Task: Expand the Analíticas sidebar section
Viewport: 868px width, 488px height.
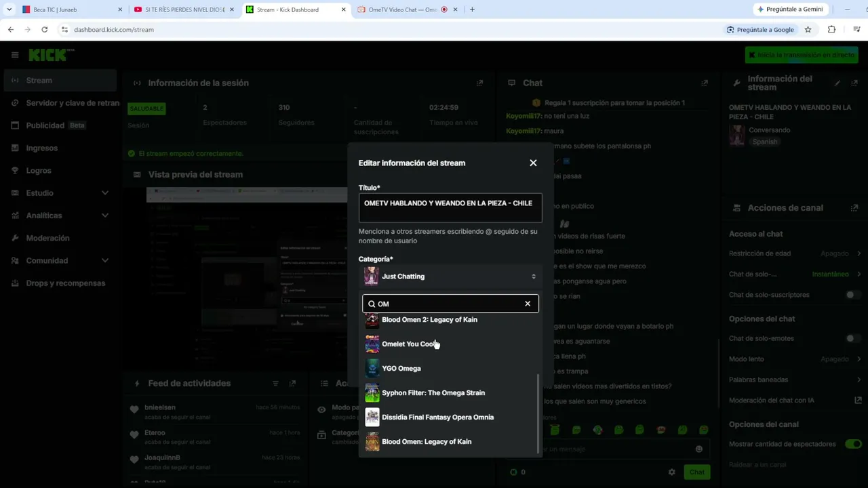Action: (105, 216)
